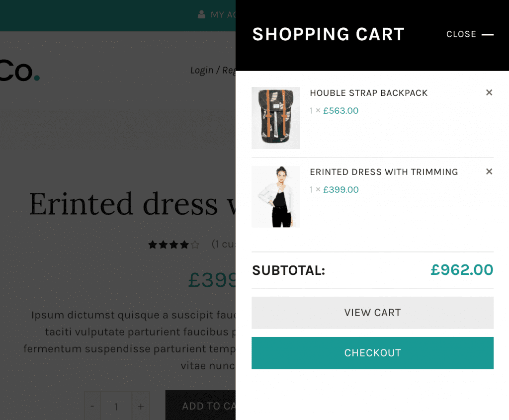Open the dress product thumbnail

(x=276, y=197)
